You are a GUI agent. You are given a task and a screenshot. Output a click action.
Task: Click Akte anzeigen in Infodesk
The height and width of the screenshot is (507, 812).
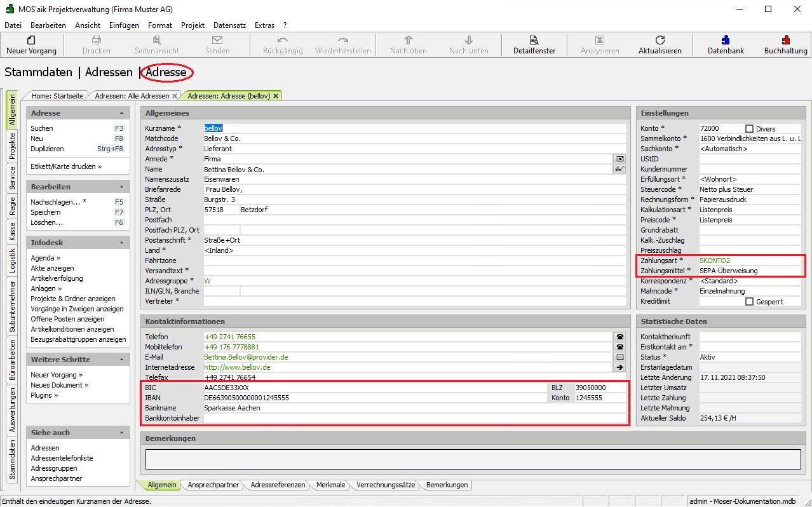[52, 268]
